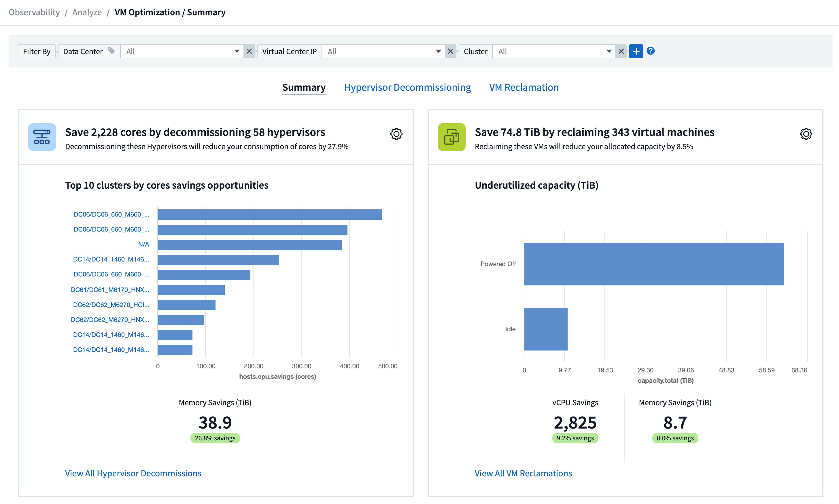Remove the Virtual Center IP filter
The height and width of the screenshot is (504, 839).
[450, 51]
